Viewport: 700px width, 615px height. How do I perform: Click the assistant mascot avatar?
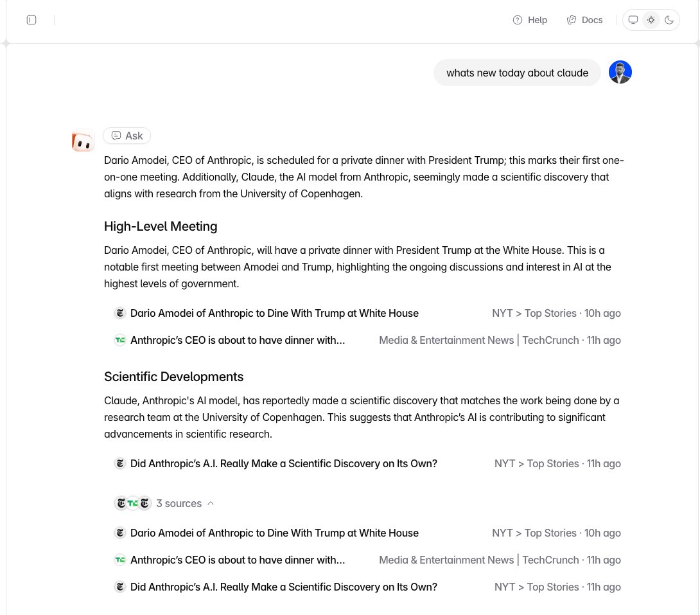83,141
